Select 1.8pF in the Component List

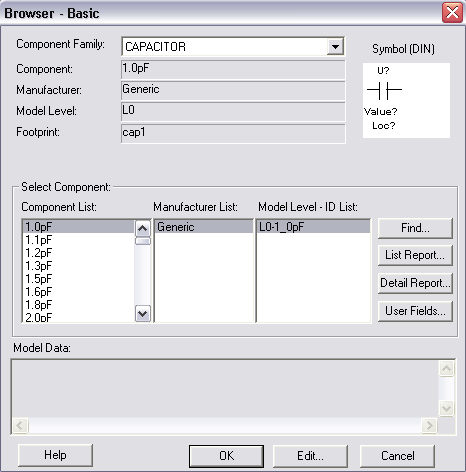click(x=78, y=305)
